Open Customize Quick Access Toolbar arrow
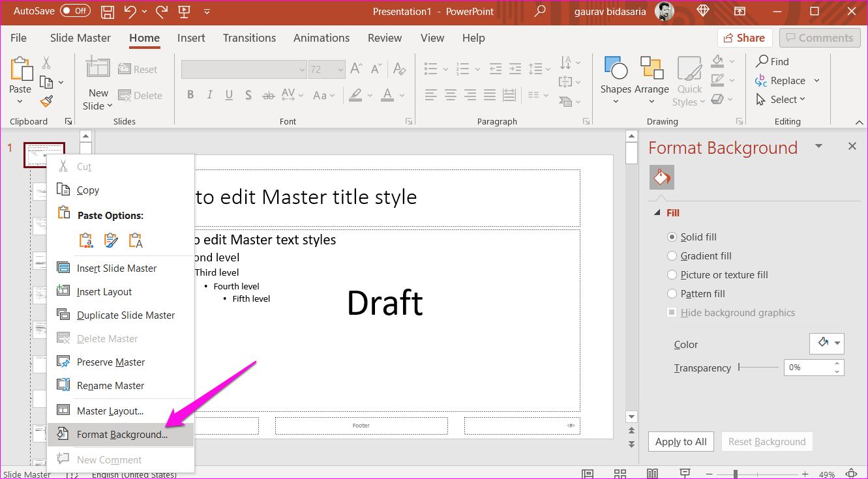The width and height of the screenshot is (868, 479). click(x=207, y=12)
